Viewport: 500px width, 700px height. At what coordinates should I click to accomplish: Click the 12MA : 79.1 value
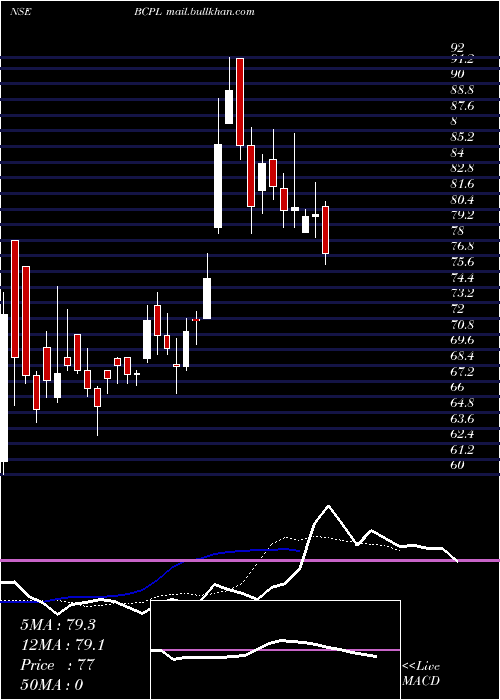coord(63,645)
